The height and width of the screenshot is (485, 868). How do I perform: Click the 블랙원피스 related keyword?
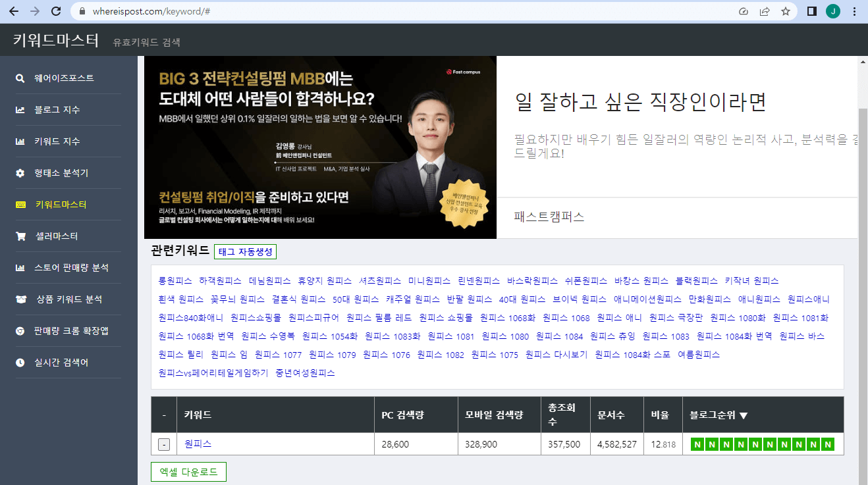(697, 281)
